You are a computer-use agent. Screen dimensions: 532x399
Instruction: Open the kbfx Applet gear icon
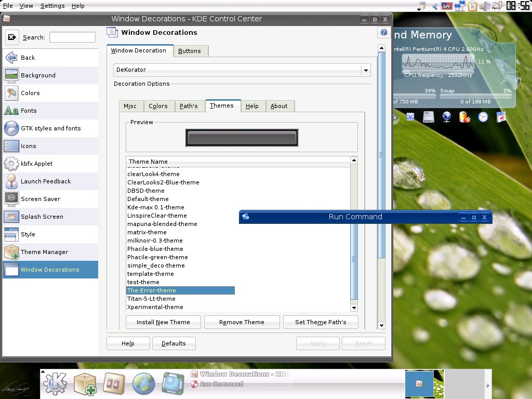pyautogui.click(x=11, y=164)
